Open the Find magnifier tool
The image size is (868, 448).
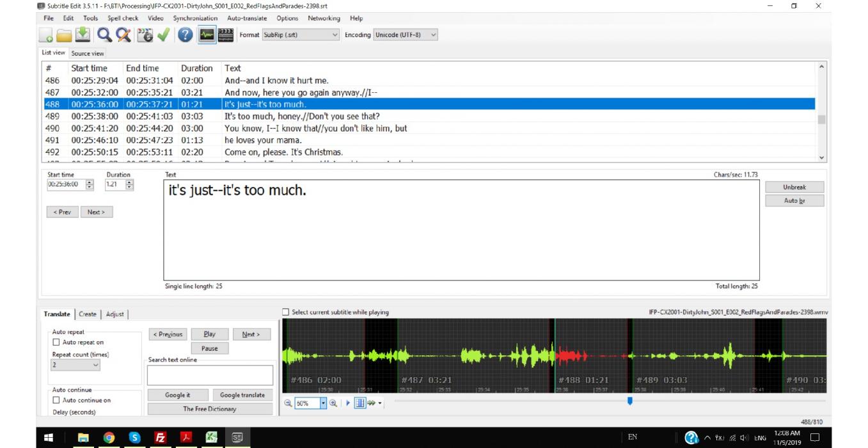pyautogui.click(x=104, y=35)
